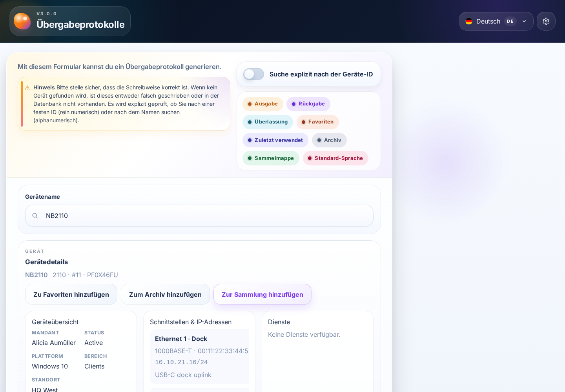Select the Rückgabe tag
Viewport: 565px width, 392px height.
coord(308,104)
